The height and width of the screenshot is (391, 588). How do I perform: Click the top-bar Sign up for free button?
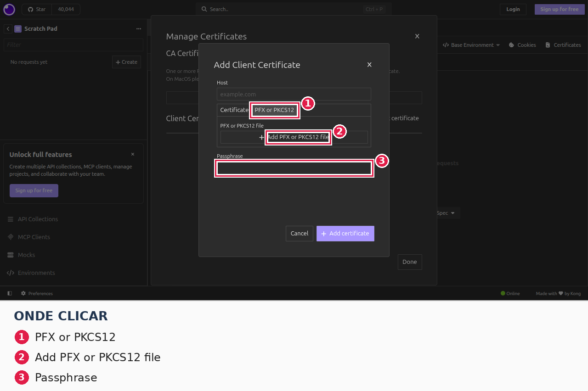coord(559,9)
